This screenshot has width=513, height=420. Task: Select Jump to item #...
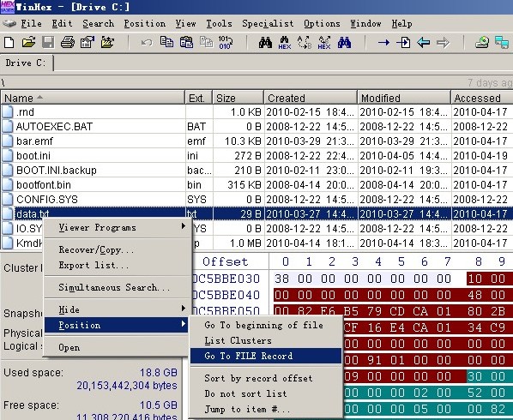click(x=266, y=409)
